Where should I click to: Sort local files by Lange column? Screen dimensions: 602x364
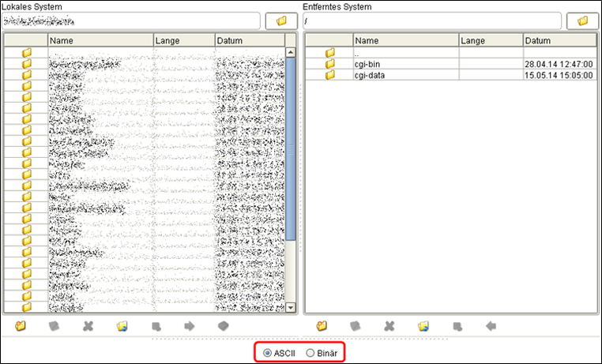coord(183,40)
